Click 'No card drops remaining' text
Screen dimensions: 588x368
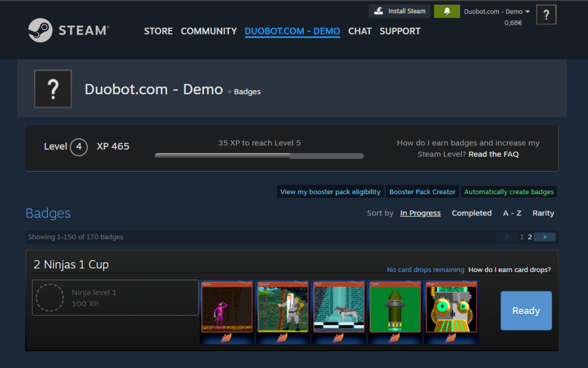point(425,270)
